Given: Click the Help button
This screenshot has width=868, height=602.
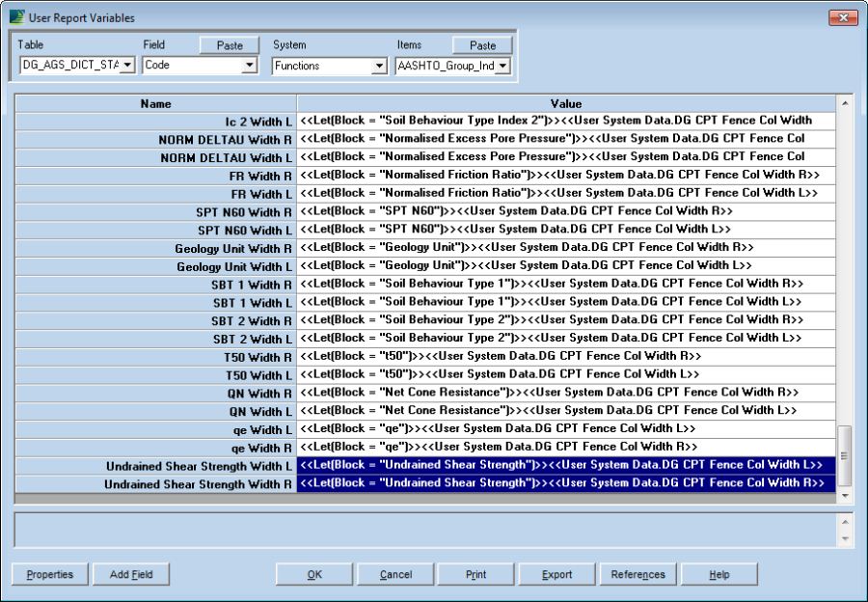Looking at the screenshot, I should (x=719, y=574).
